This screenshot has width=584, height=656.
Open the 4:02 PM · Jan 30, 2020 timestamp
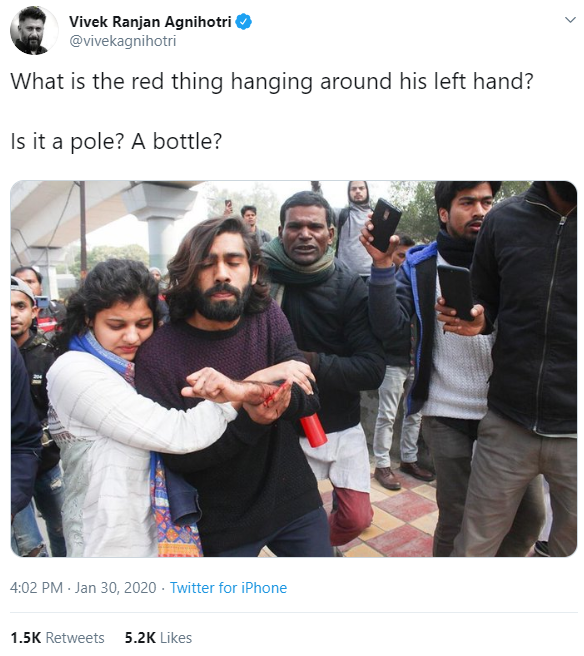(x=83, y=588)
